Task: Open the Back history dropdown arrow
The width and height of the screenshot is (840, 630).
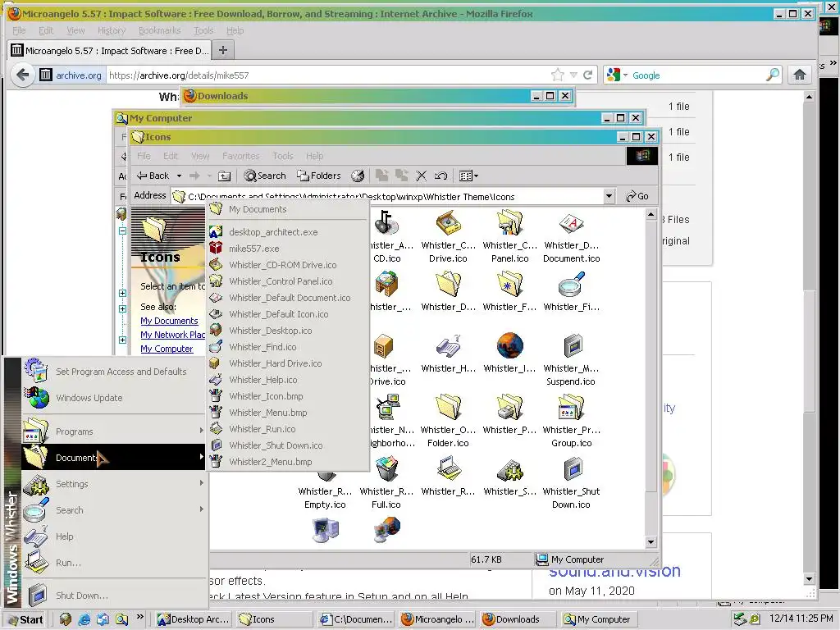Action: coord(179,176)
